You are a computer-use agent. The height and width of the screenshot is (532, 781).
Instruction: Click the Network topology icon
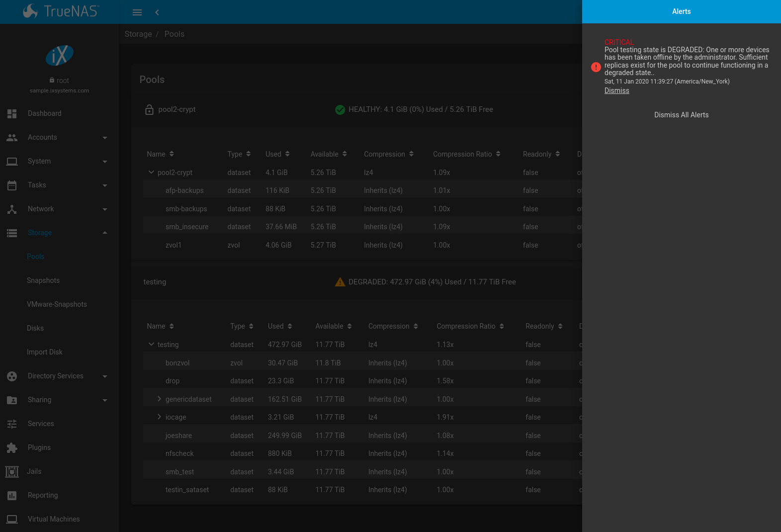click(x=12, y=209)
